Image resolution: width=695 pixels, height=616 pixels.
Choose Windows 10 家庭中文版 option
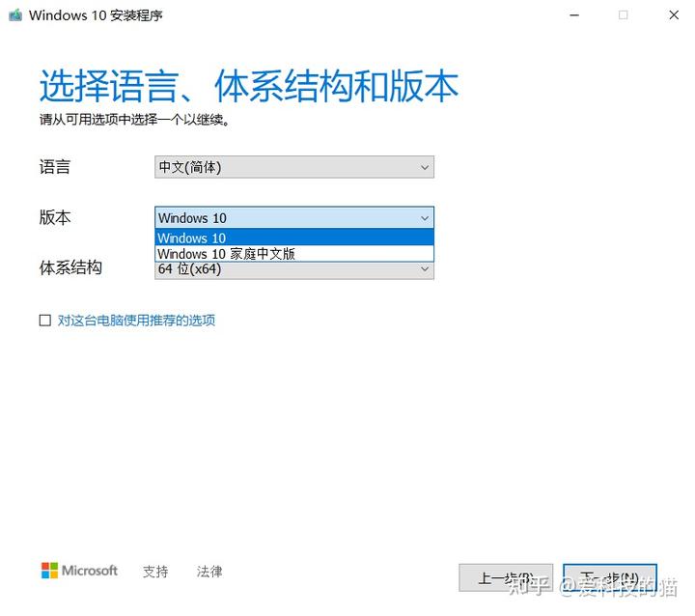click(294, 254)
